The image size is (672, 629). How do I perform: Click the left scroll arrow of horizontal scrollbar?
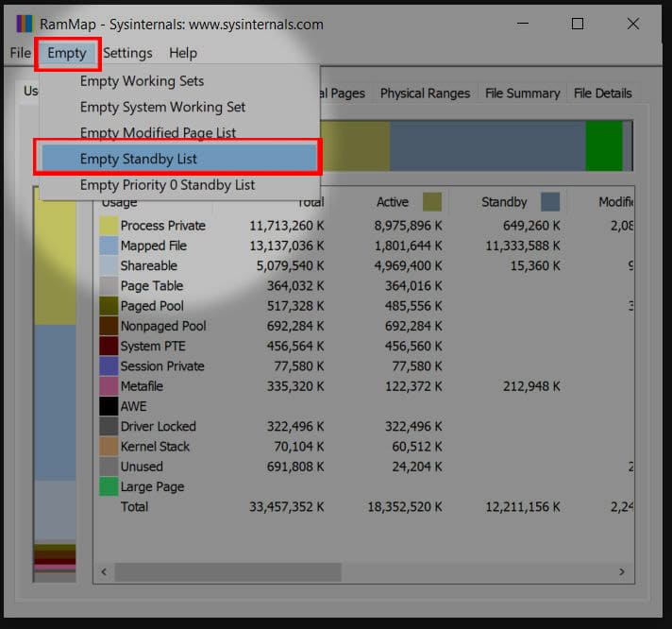point(104,572)
